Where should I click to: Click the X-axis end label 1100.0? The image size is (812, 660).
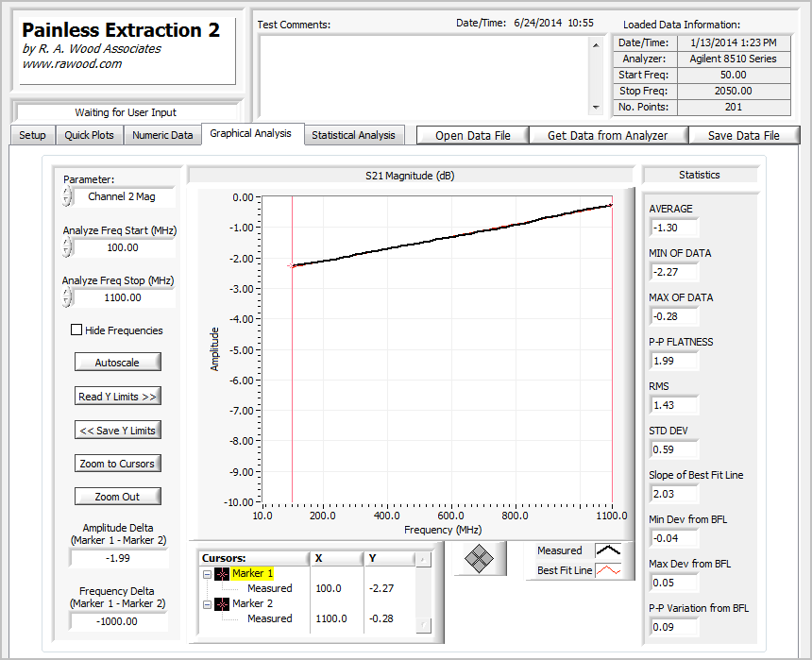(x=612, y=516)
